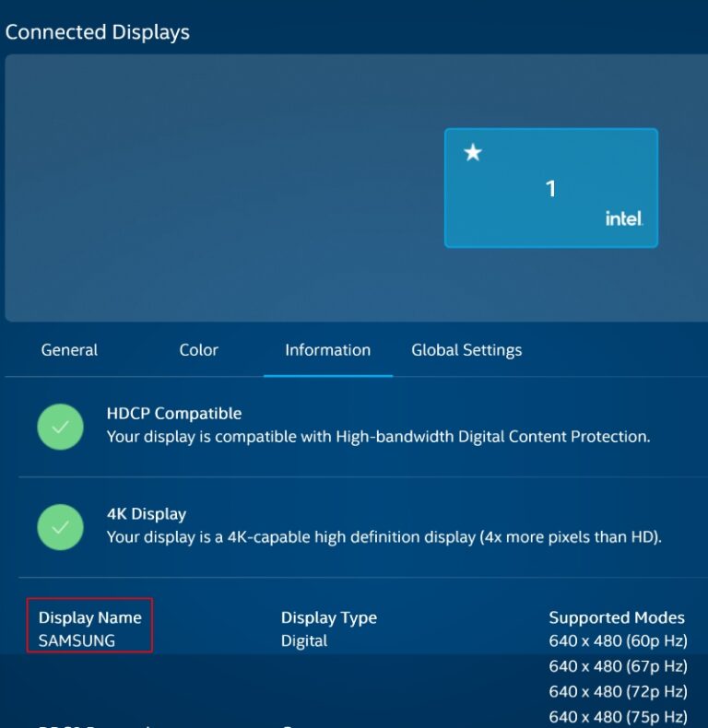Viewport: 708px width, 728px height.
Task: Click the 640 x 480 (60p Hz) mode
Action: pos(618,640)
